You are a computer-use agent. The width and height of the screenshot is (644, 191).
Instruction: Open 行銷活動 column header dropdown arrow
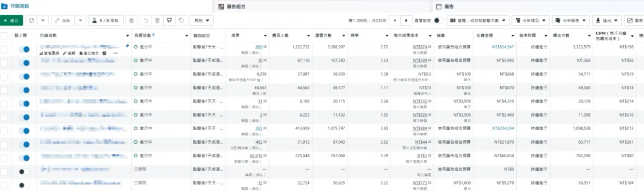pos(127,35)
